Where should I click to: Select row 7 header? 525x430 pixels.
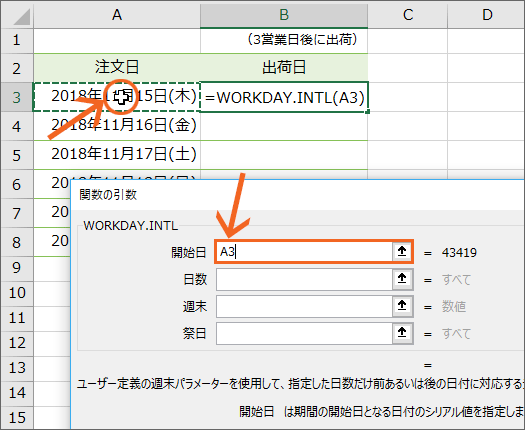pyautogui.click(x=17, y=213)
